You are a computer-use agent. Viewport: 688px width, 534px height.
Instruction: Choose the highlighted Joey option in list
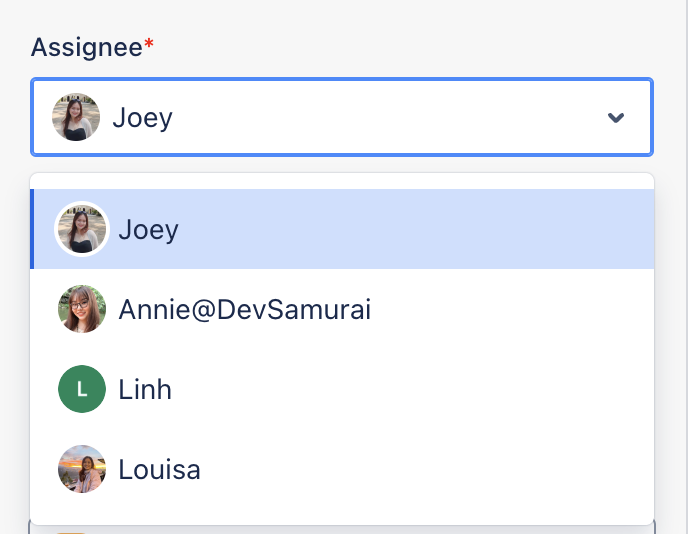click(342, 229)
